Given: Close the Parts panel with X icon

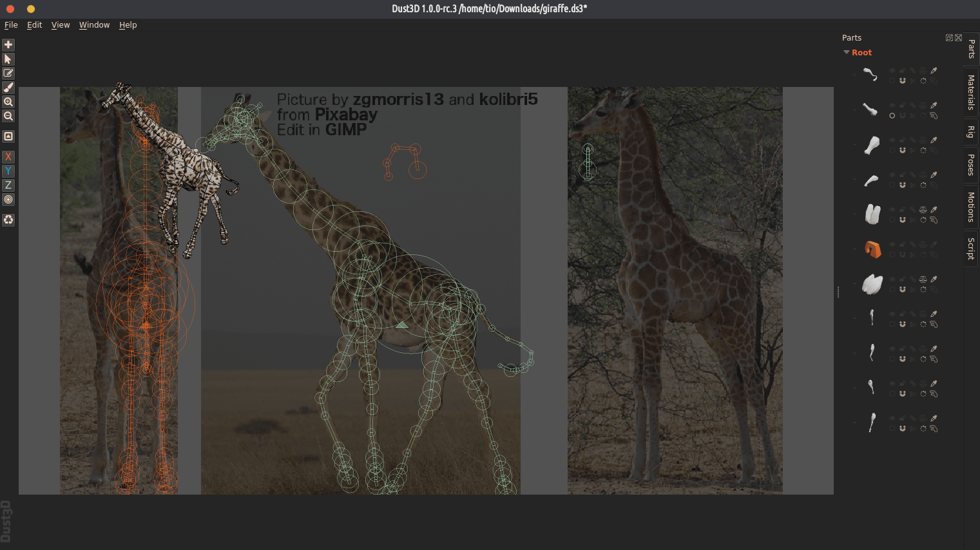Looking at the screenshot, I should (959, 37).
